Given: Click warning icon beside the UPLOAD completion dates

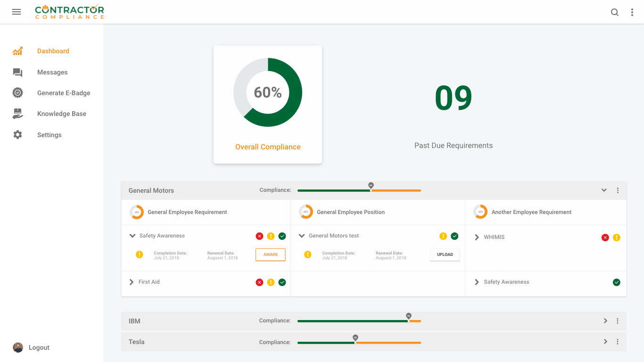Looking at the screenshot, I should click(307, 255).
